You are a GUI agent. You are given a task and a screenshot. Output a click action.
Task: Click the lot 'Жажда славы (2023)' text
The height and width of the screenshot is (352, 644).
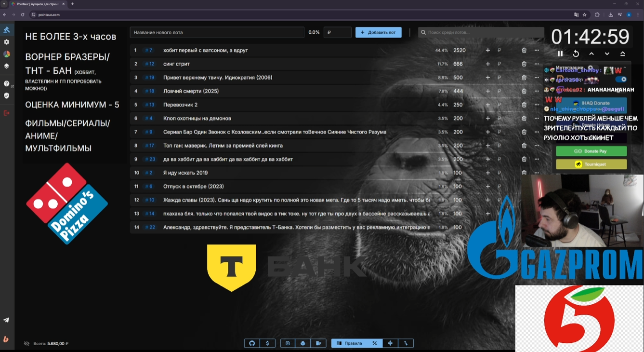[x=296, y=200]
